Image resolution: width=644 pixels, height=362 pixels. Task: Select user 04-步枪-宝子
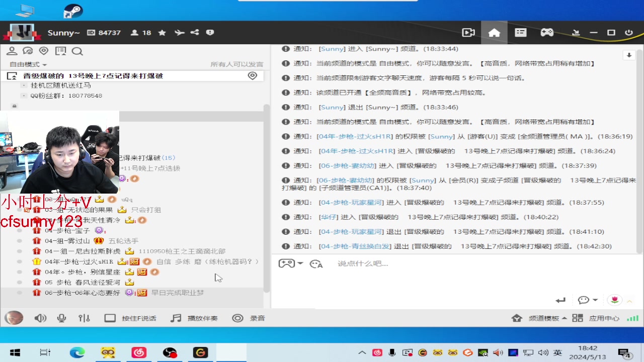point(67,230)
